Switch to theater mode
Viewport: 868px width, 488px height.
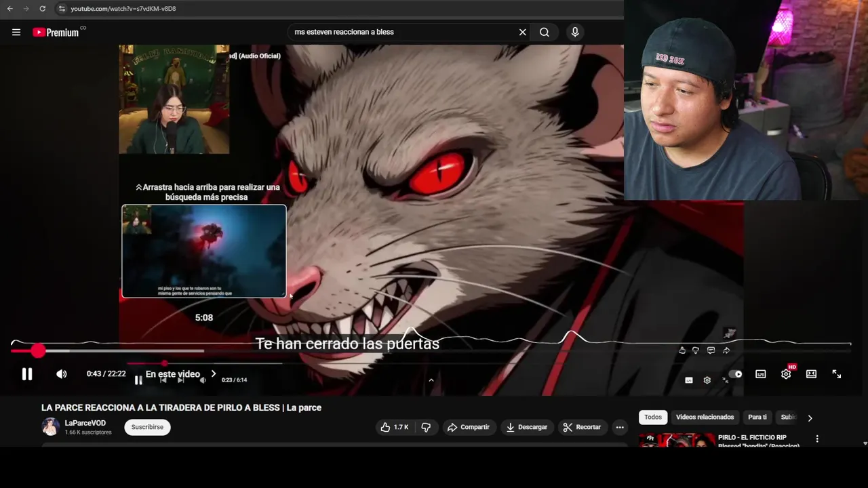(811, 374)
